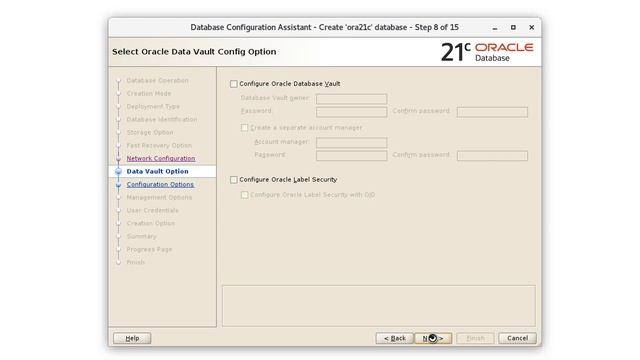Click the window title bar text

pyautogui.click(x=324, y=27)
